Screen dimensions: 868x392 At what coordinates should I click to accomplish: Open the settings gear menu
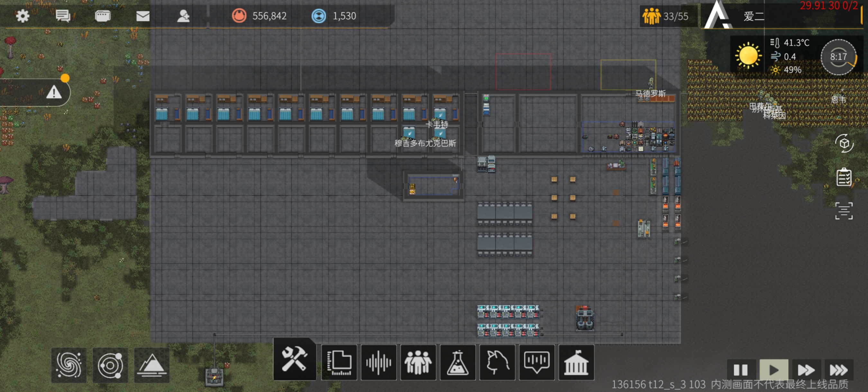[x=23, y=16]
